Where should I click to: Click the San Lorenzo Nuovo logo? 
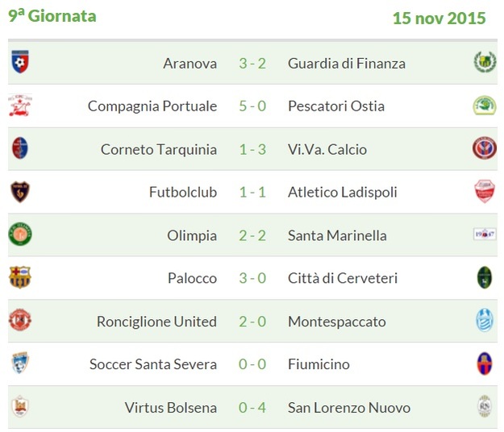[x=485, y=407]
